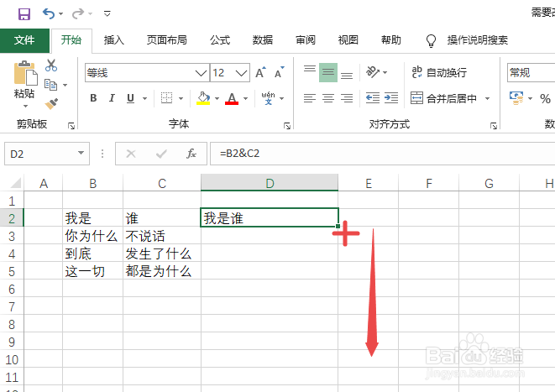Image resolution: width=555 pixels, height=392 pixels.
Task: Open the Undo history dropdown arrow
Action: click(x=61, y=14)
